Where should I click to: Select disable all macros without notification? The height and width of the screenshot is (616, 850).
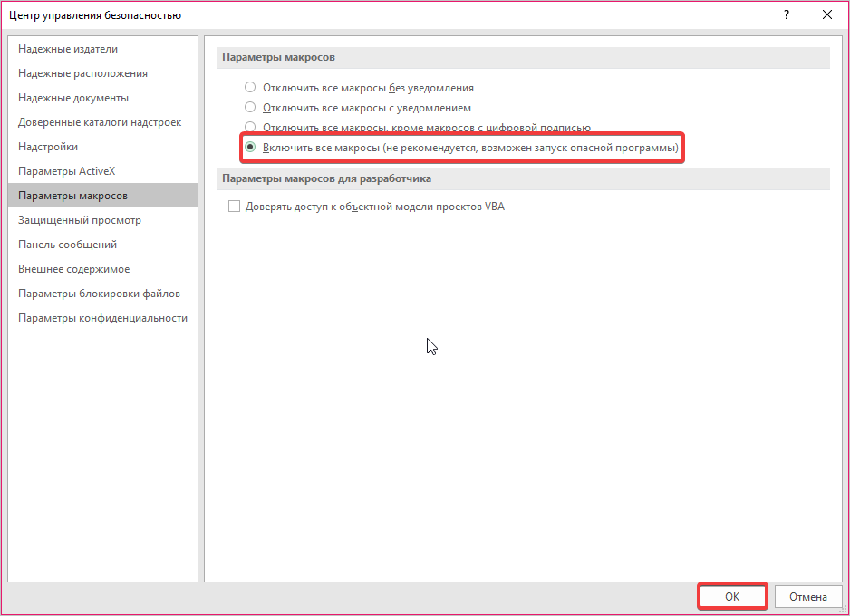click(x=250, y=88)
